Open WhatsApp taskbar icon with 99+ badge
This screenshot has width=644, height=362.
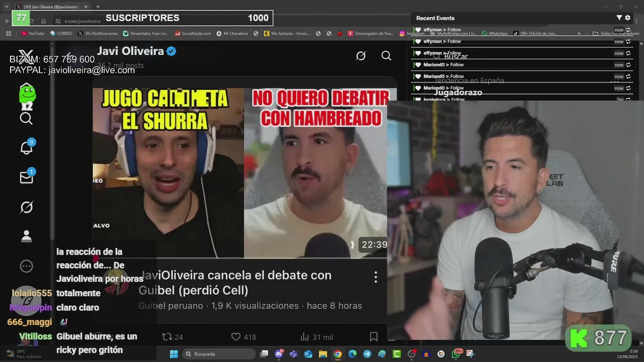(x=456, y=353)
